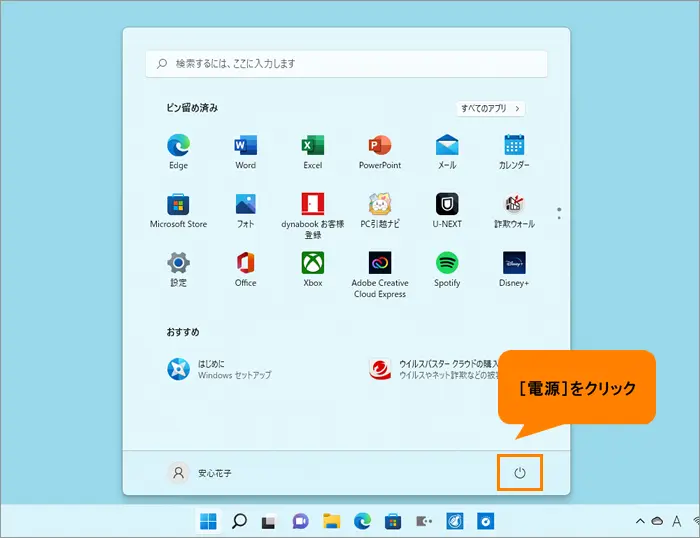Click the power button icon

click(520, 473)
